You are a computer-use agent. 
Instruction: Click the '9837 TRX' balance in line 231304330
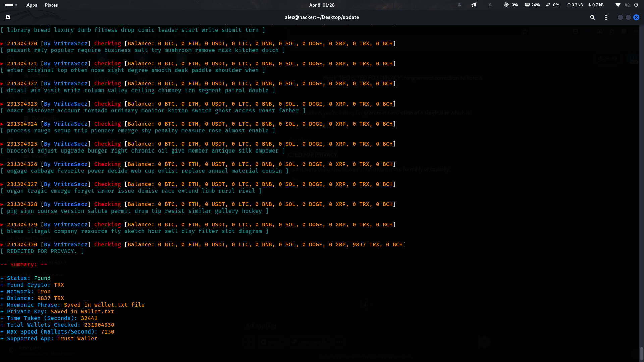pos(366,245)
